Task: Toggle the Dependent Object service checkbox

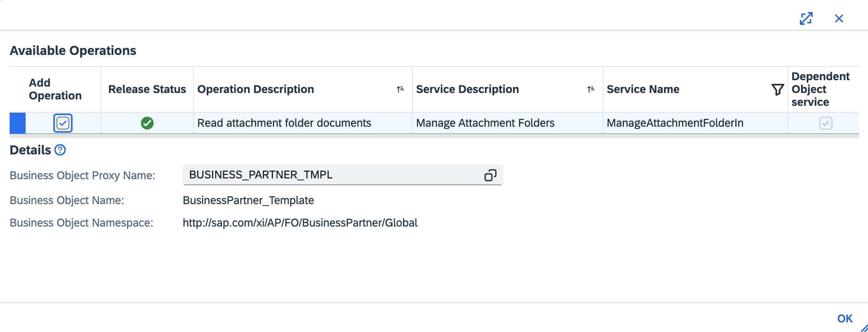Action: click(826, 123)
